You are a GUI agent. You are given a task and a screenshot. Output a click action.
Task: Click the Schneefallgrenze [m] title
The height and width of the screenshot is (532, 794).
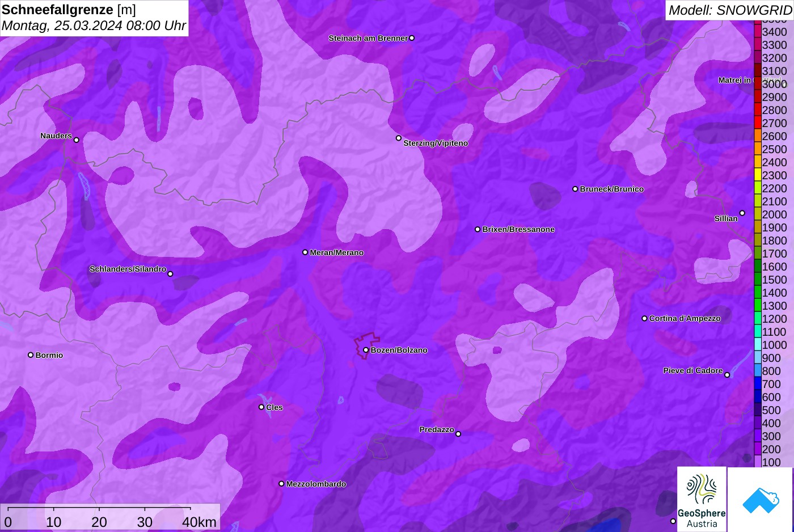(69, 10)
